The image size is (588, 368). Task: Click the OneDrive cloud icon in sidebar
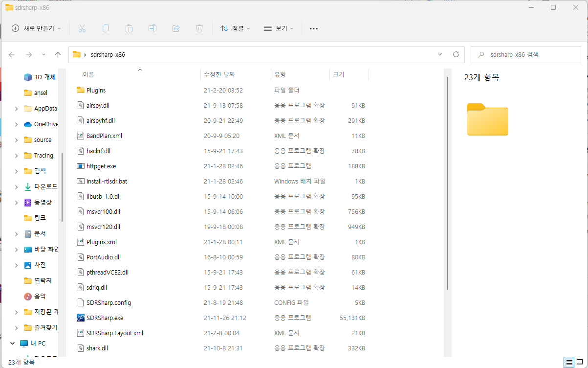tap(28, 124)
